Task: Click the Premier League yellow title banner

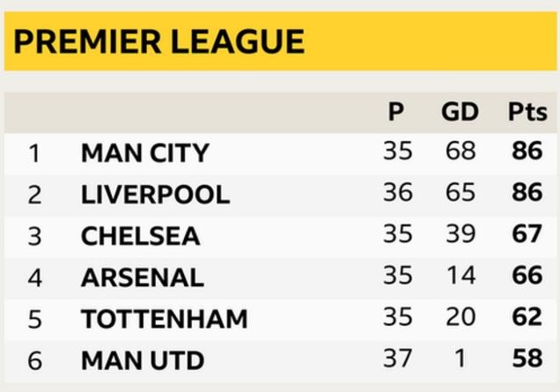Action: pyautogui.click(x=280, y=41)
